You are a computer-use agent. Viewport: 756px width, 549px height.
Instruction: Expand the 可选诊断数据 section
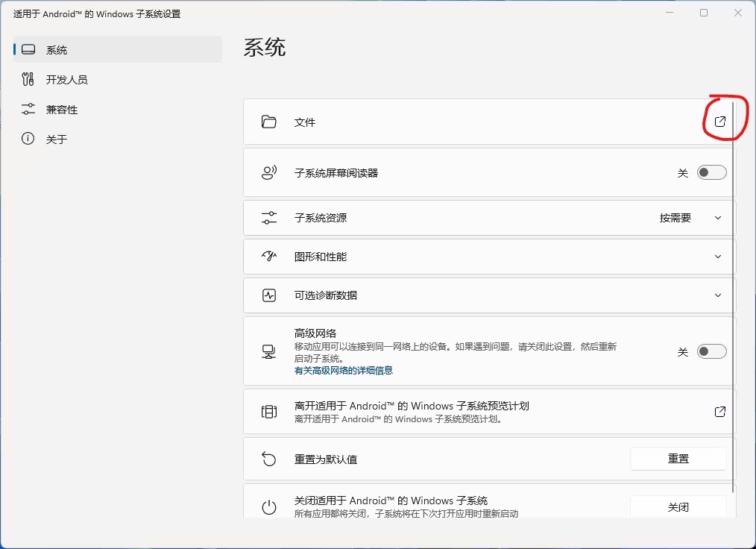tap(717, 295)
